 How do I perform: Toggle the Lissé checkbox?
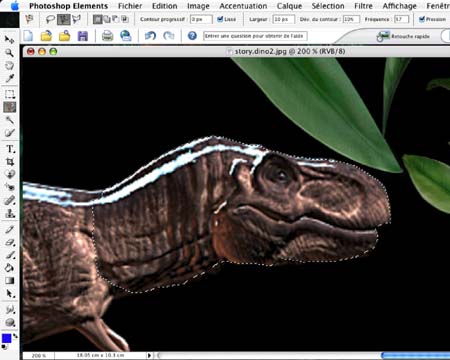tap(220, 19)
